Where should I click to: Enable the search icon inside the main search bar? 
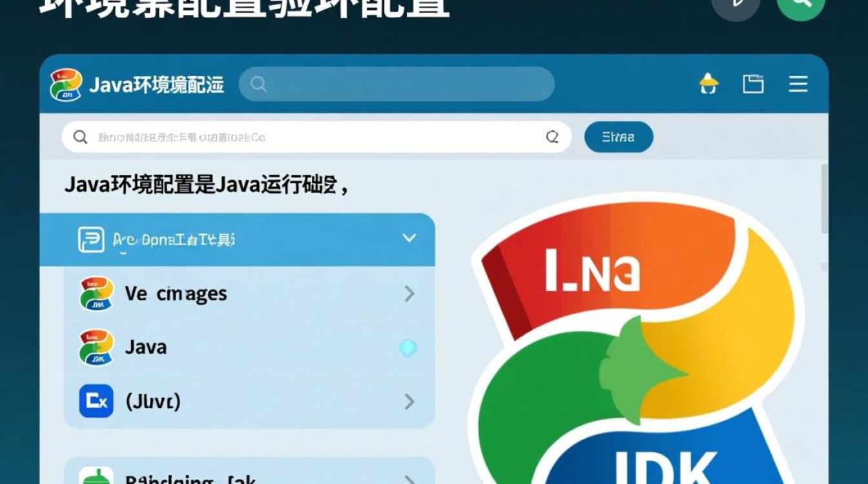[80, 137]
